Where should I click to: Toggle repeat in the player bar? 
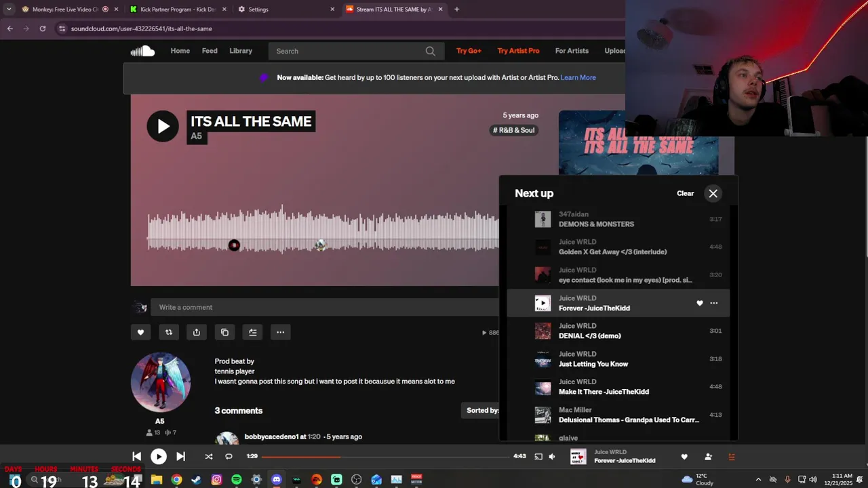point(229,457)
